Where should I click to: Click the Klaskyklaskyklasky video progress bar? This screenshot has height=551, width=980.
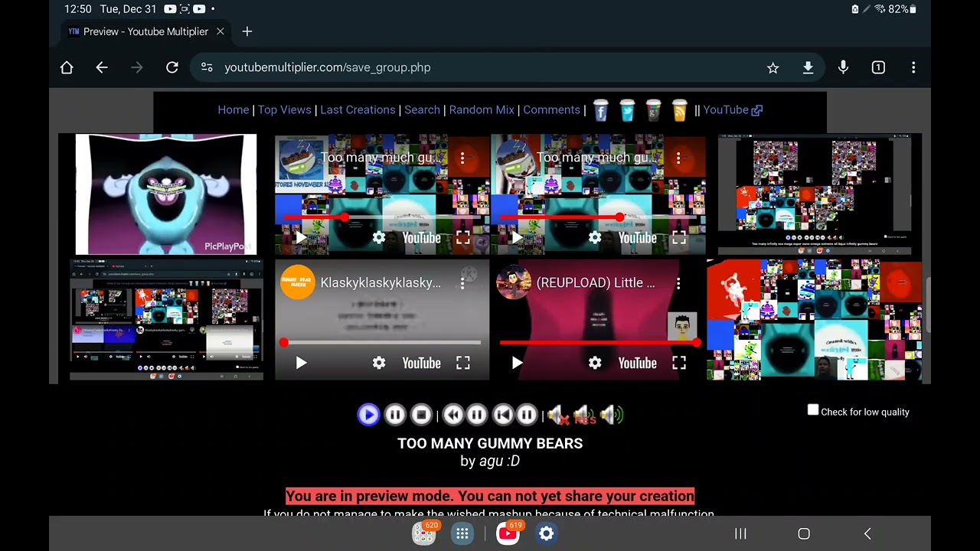(x=382, y=343)
